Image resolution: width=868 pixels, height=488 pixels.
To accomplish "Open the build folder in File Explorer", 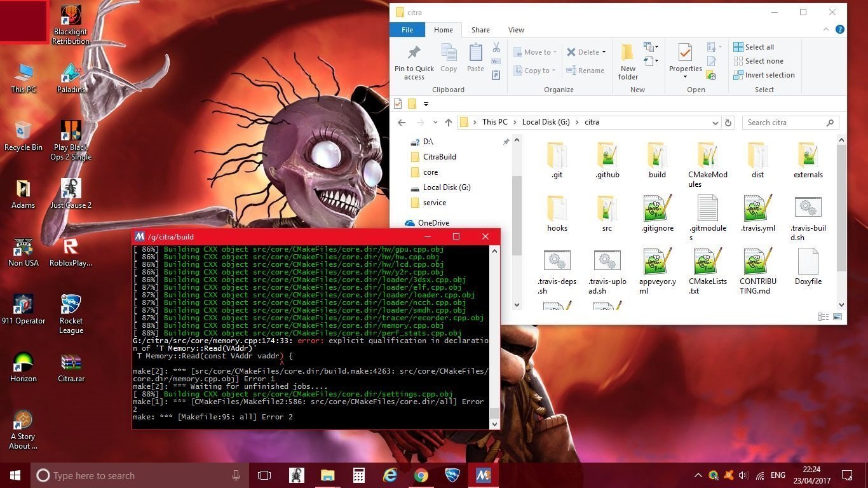I will pos(657,160).
